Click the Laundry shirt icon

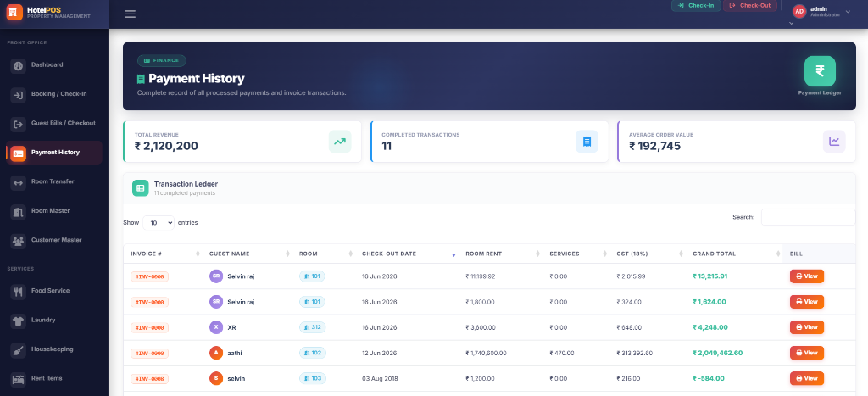19,321
